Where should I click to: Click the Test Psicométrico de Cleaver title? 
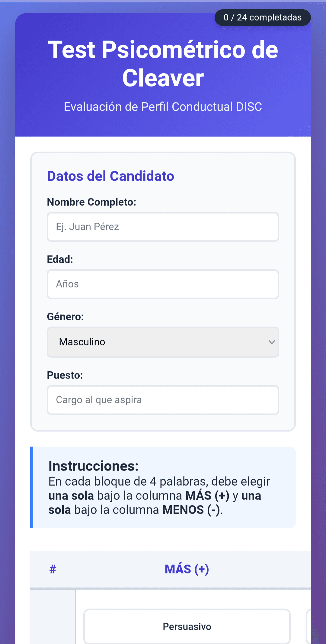tap(163, 63)
